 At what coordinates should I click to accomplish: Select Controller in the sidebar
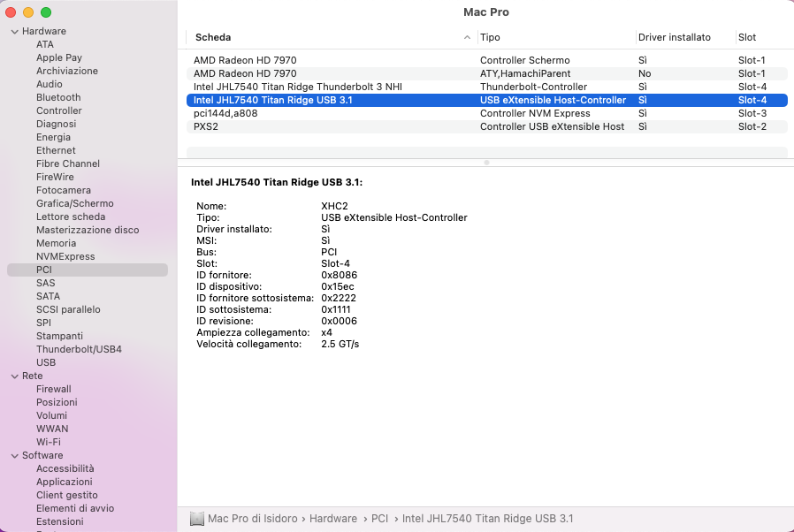[x=58, y=110]
